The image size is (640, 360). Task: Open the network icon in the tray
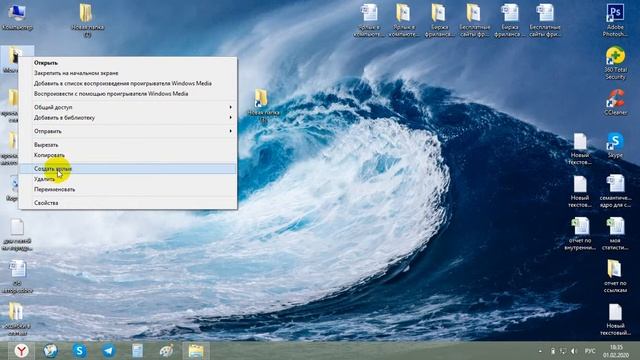(x=563, y=351)
